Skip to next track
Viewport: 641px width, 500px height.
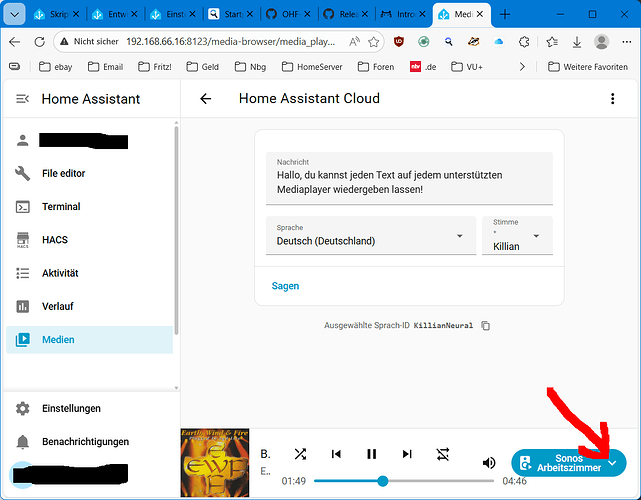click(x=407, y=454)
